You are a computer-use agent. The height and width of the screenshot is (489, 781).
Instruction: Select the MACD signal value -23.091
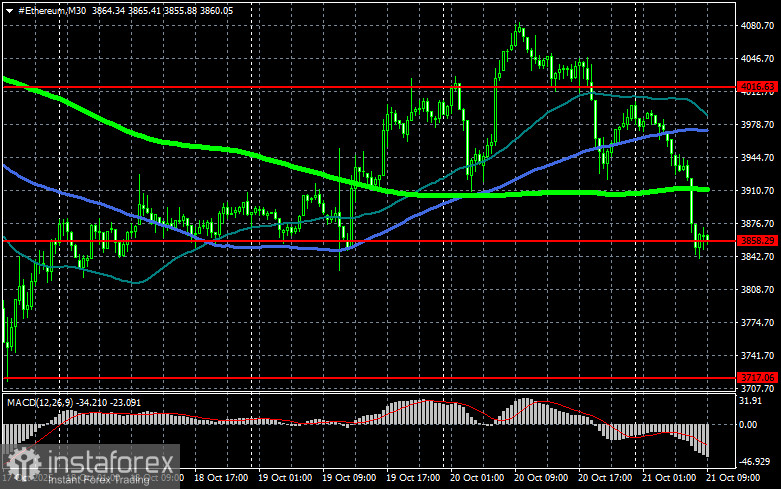[125, 402]
